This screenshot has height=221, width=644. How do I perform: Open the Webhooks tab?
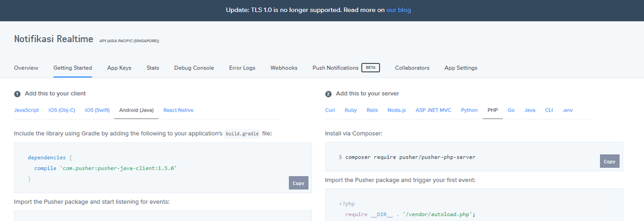pyautogui.click(x=284, y=68)
